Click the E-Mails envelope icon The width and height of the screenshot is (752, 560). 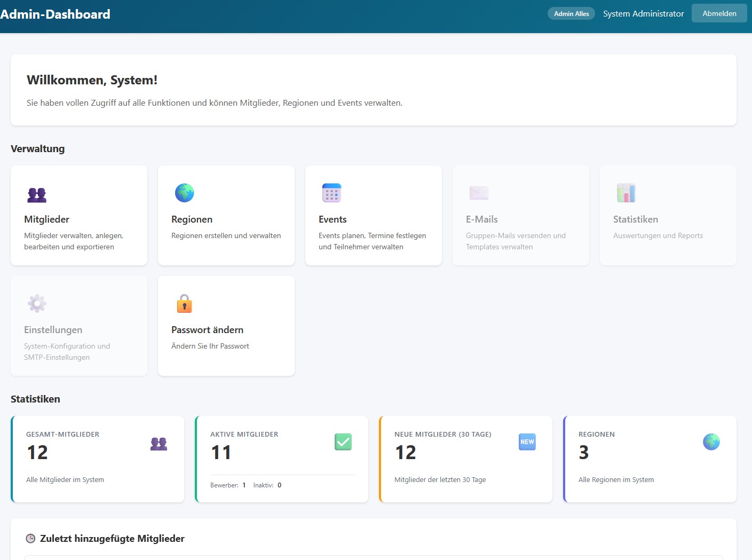coord(479,193)
